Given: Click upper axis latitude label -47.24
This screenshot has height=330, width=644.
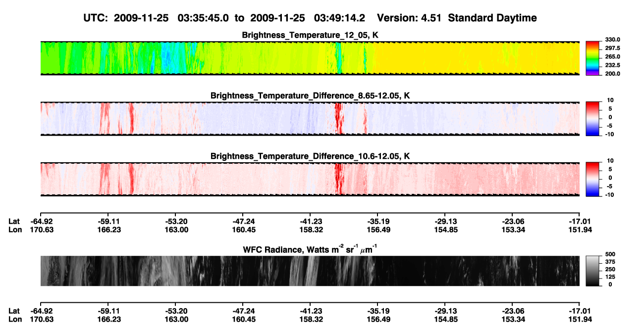Looking at the screenshot, I should click(x=242, y=221).
